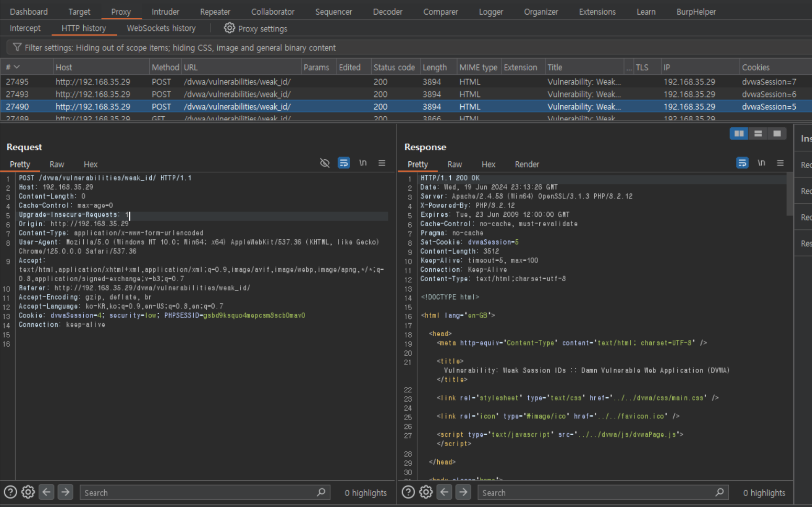The width and height of the screenshot is (812, 507).
Task: Toggle line wrap in Response editor
Action: (742, 163)
